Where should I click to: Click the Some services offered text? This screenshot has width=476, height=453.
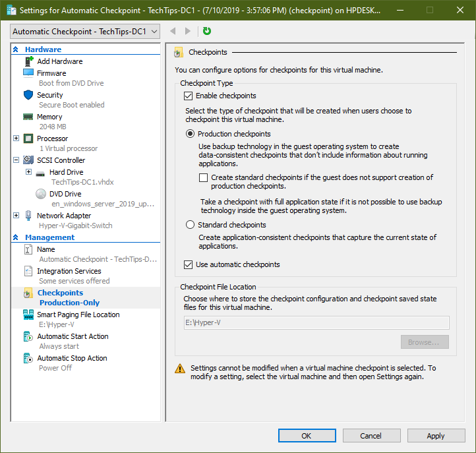tap(74, 281)
